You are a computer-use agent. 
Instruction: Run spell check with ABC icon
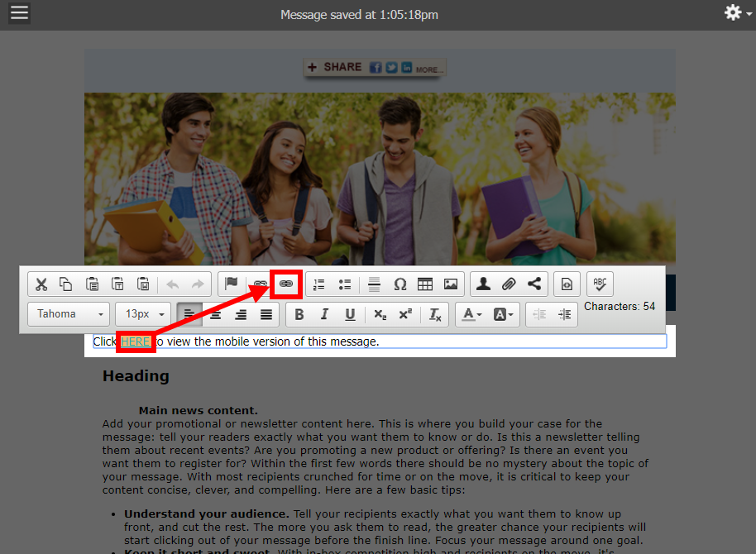pyautogui.click(x=600, y=284)
